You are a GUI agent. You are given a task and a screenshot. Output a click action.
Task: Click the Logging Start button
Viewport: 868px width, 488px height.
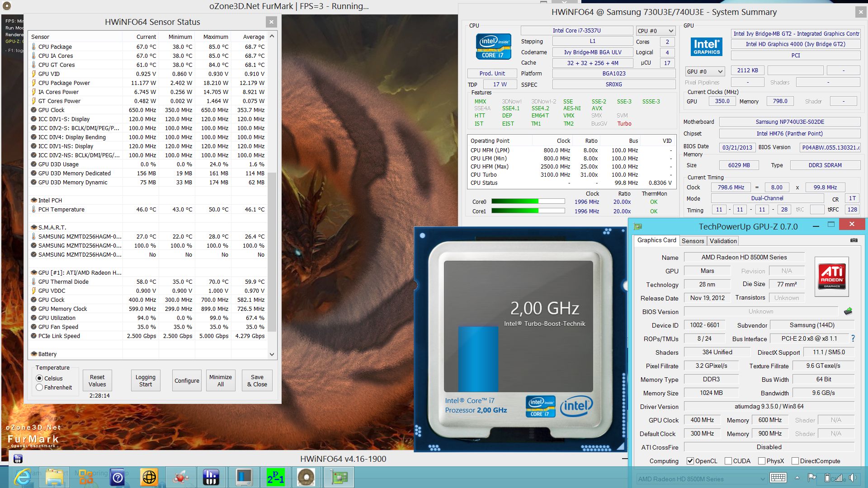pos(146,380)
